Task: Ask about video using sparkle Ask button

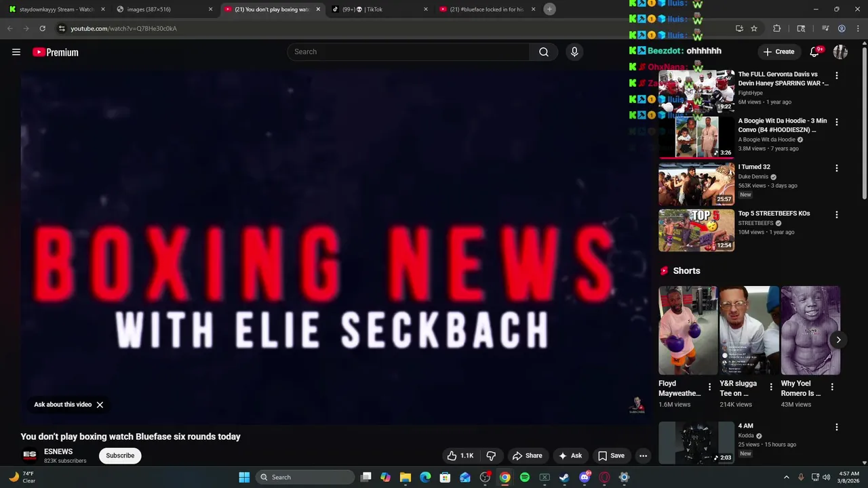Action: pos(570,455)
